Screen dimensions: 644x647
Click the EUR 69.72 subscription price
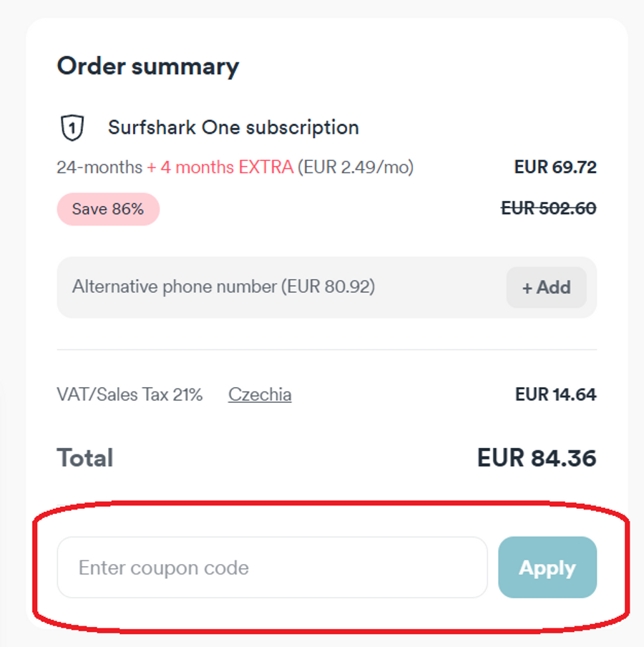click(x=555, y=167)
